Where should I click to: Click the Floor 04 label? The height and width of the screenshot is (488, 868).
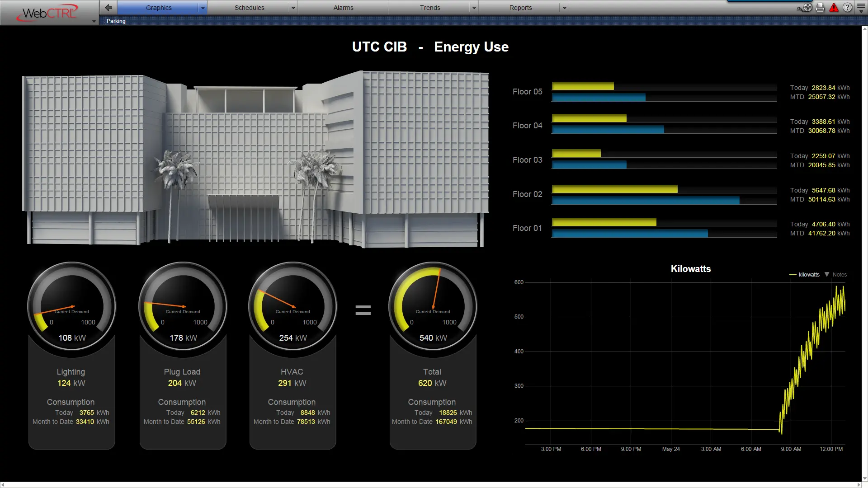527,126
